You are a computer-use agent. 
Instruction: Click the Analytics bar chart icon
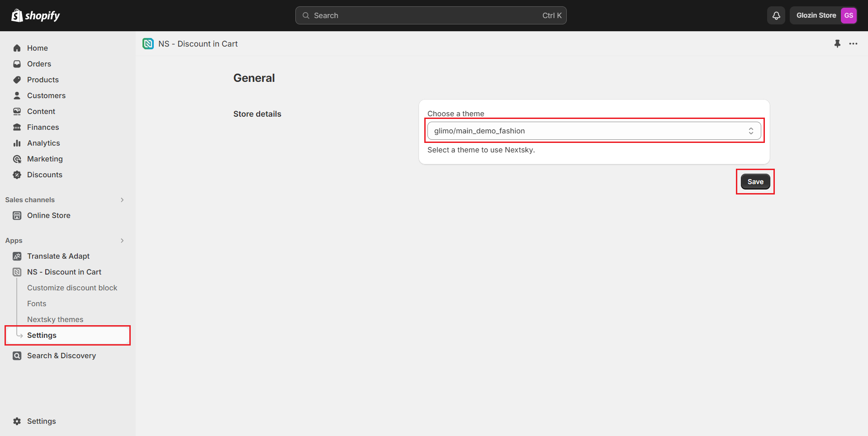click(x=17, y=143)
